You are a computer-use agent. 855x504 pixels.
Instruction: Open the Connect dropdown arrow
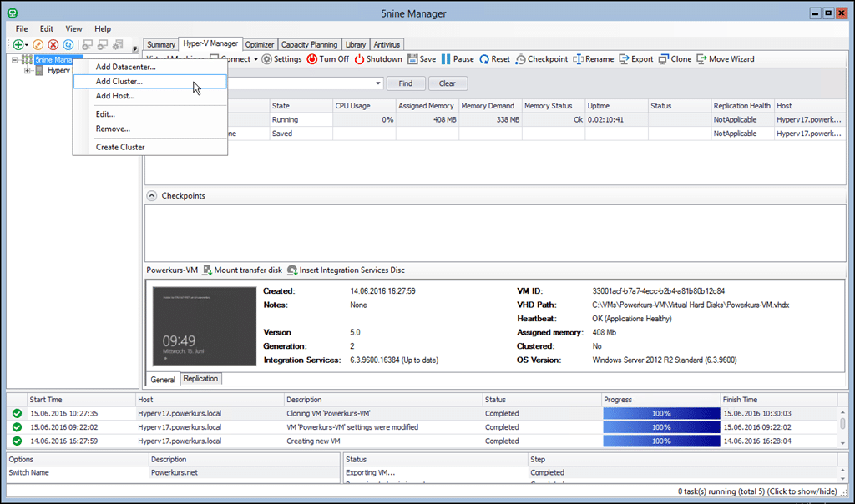[255, 59]
